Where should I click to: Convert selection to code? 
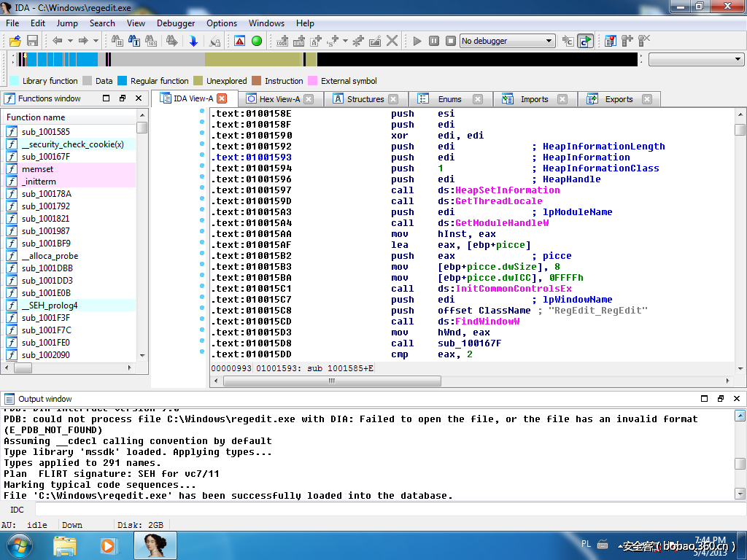coord(282,40)
